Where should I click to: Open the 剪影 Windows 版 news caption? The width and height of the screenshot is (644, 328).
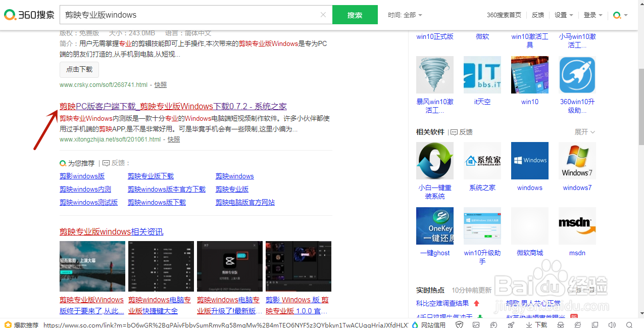click(x=298, y=305)
